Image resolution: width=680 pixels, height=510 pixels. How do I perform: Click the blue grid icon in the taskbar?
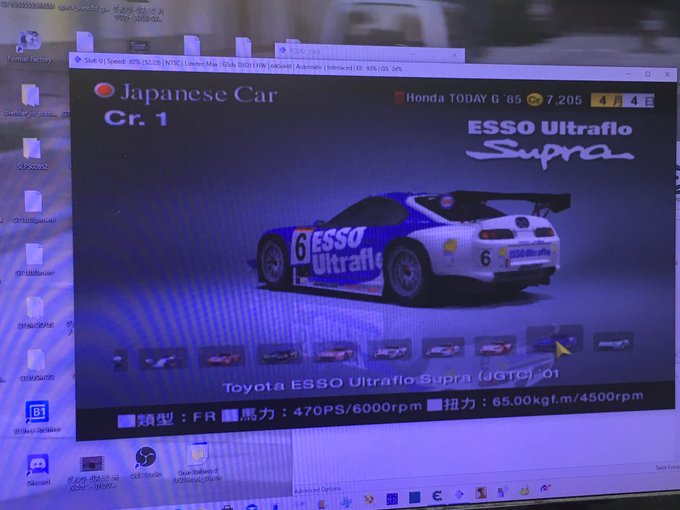[392, 499]
